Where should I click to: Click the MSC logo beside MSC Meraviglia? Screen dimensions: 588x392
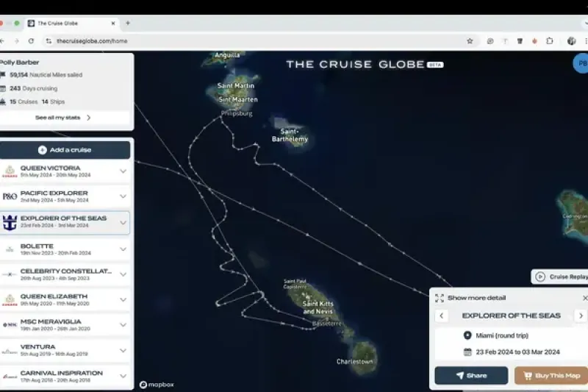(10, 325)
